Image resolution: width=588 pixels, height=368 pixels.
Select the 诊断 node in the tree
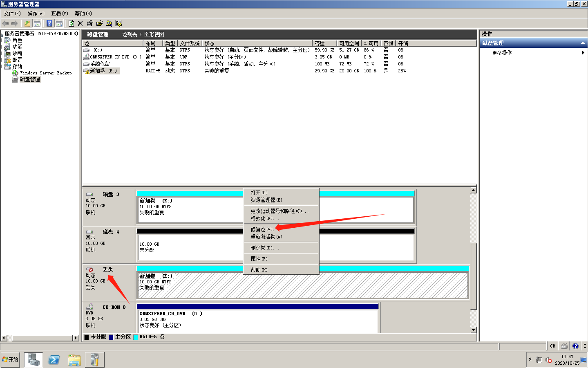point(17,53)
